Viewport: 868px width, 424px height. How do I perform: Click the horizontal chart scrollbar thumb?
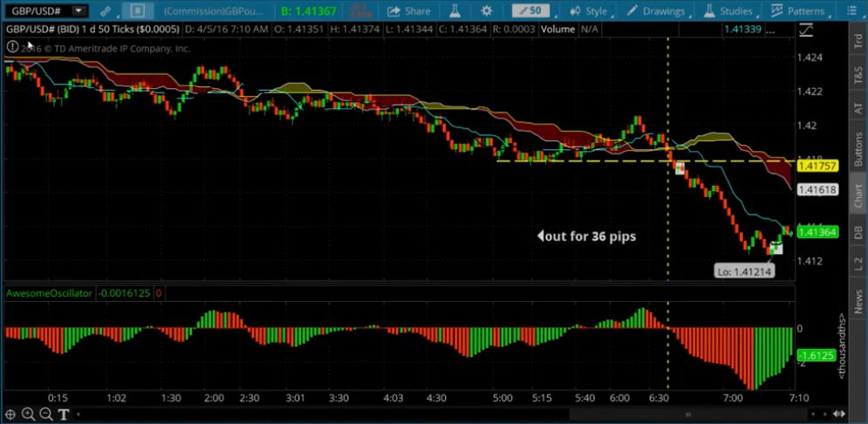click(x=688, y=414)
